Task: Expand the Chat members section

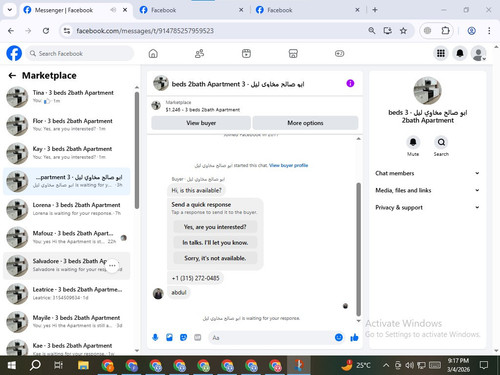Action: tap(428, 173)
